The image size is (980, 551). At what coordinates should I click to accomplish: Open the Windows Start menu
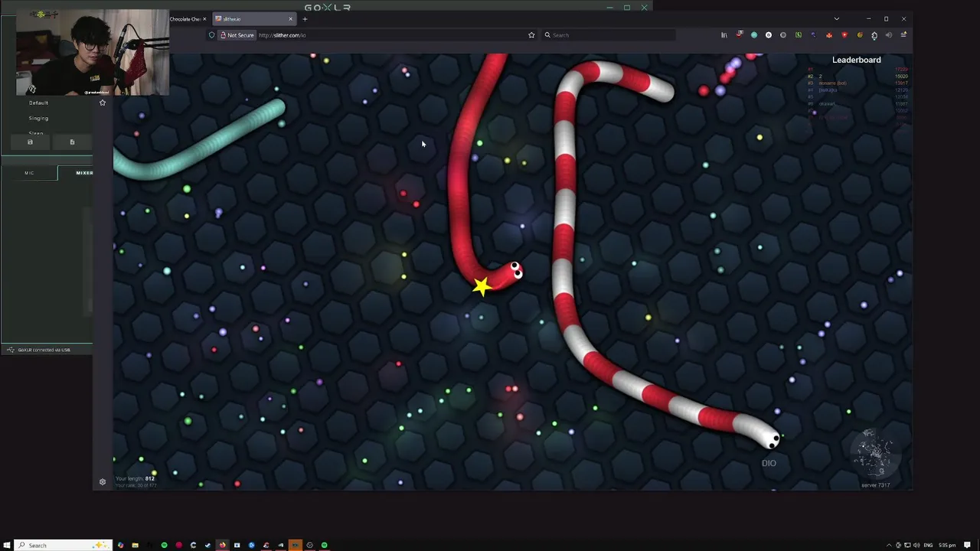(7, 546)
